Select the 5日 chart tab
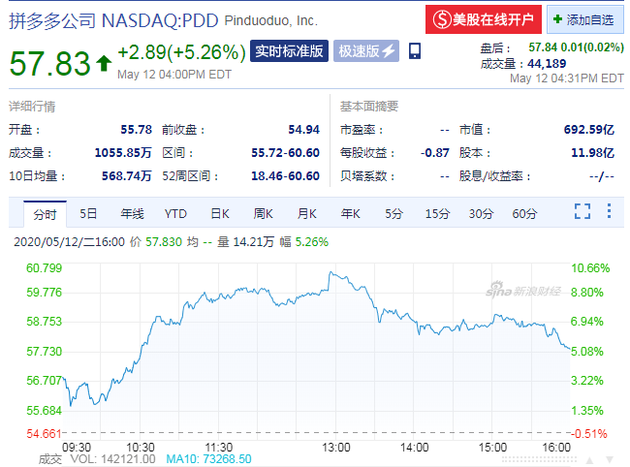This screenshot has height=467, width=630. click(88, 213)
